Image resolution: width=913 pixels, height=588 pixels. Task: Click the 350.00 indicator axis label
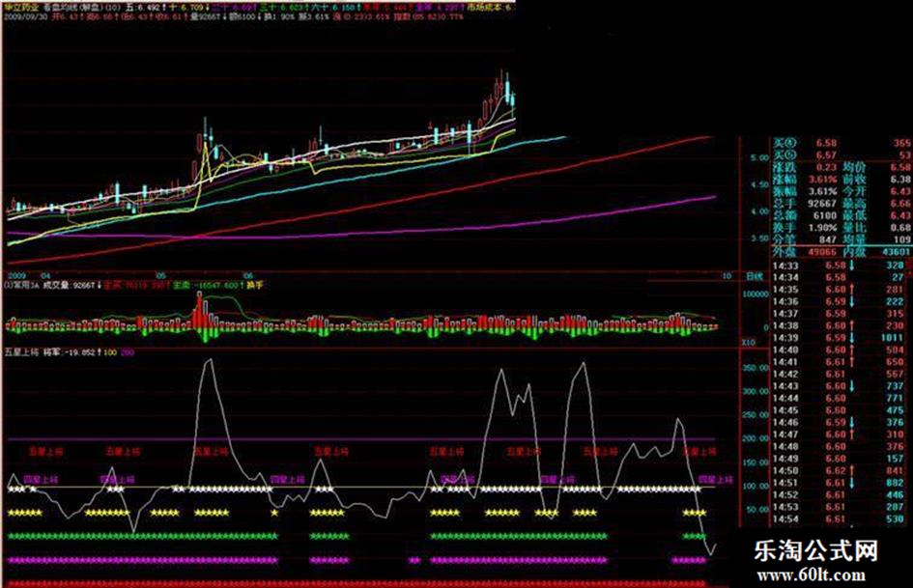[756, 368]
